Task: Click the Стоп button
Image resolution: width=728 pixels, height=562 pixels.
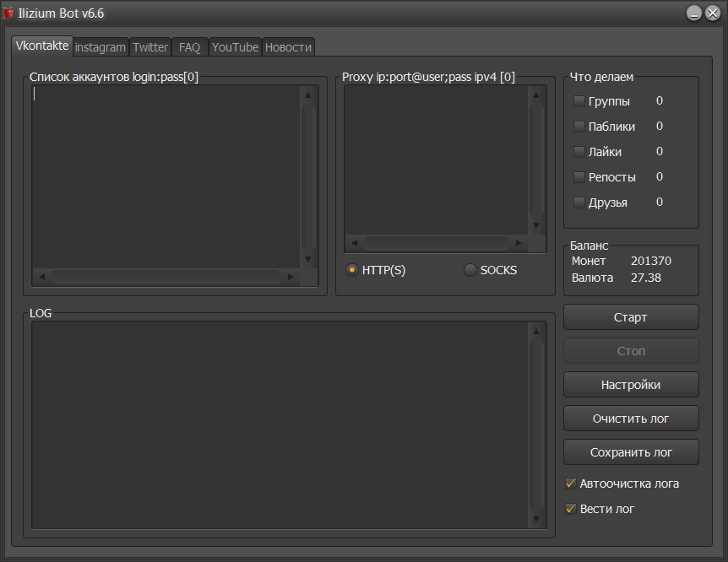Action: point(631,351)
